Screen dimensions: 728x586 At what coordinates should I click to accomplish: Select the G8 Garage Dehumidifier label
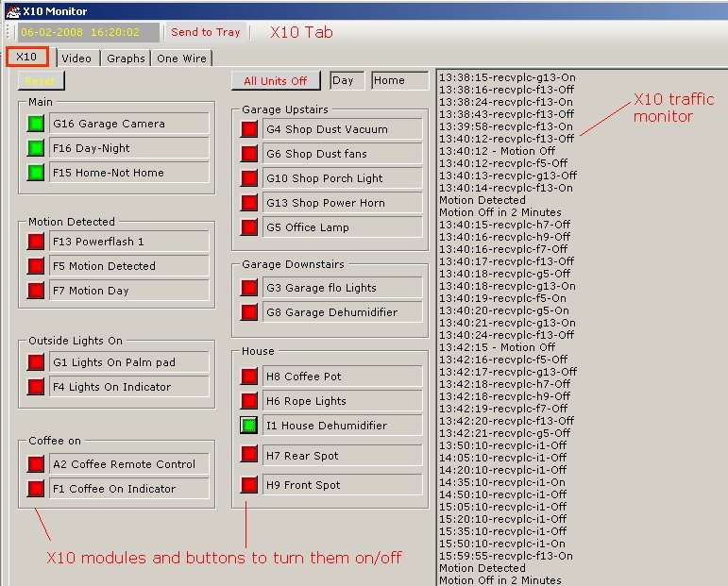(x=343, y=312)
